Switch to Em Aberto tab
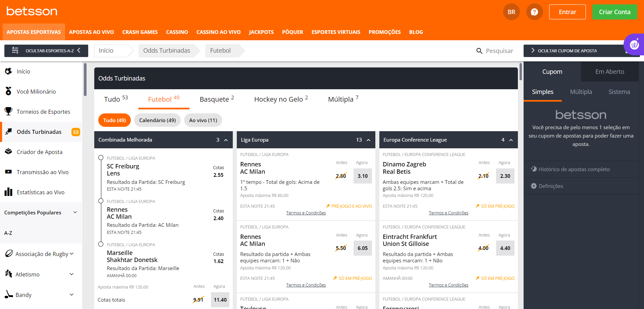644x309 pixels. point(609,71)
